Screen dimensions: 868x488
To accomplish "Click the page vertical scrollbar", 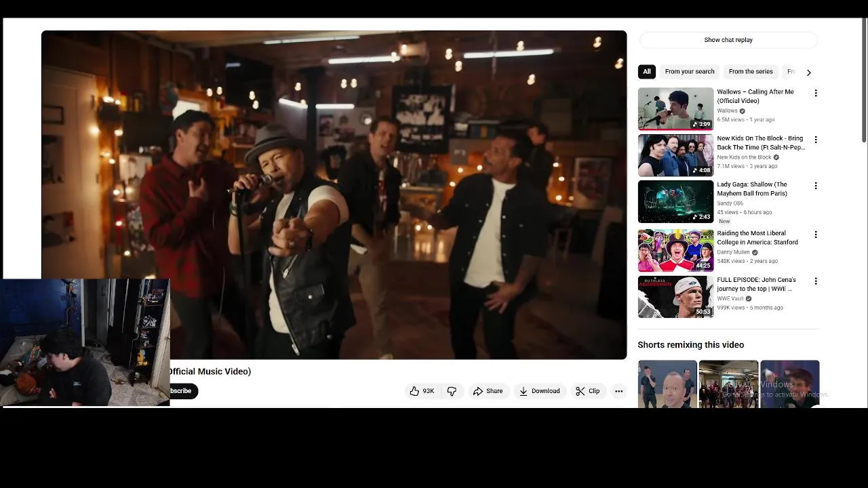I will (x=864, y=81).
